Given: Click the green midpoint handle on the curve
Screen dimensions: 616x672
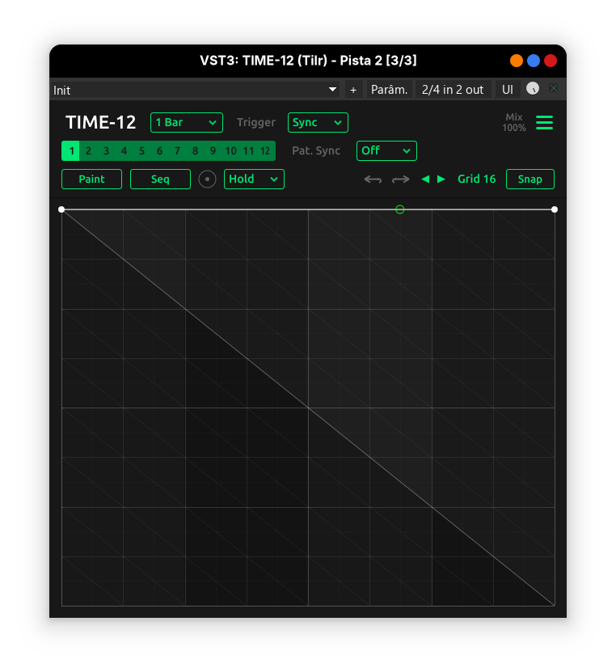Looking at the screenshot, I should coord(400,209).
